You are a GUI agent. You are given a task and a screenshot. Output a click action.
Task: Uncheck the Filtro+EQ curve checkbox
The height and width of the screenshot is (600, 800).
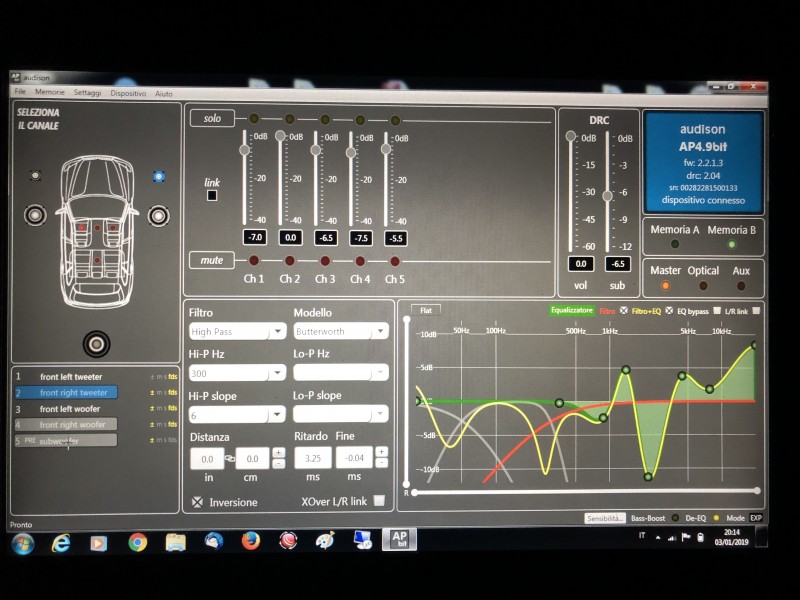pos(669,311)
